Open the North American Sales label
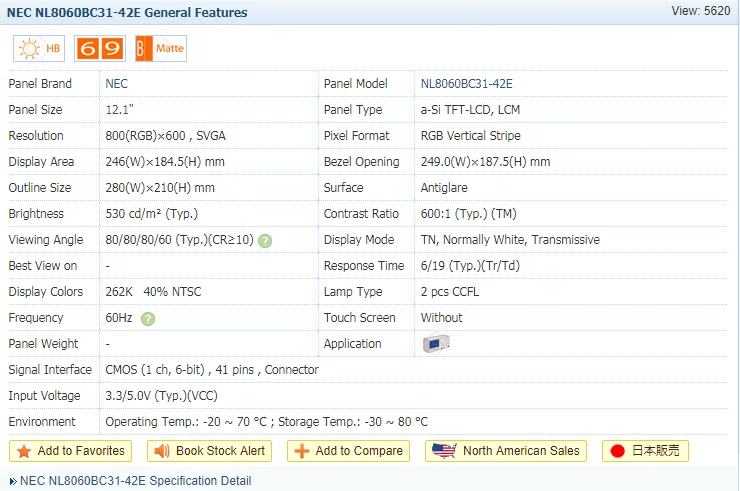 pos(521,451)
